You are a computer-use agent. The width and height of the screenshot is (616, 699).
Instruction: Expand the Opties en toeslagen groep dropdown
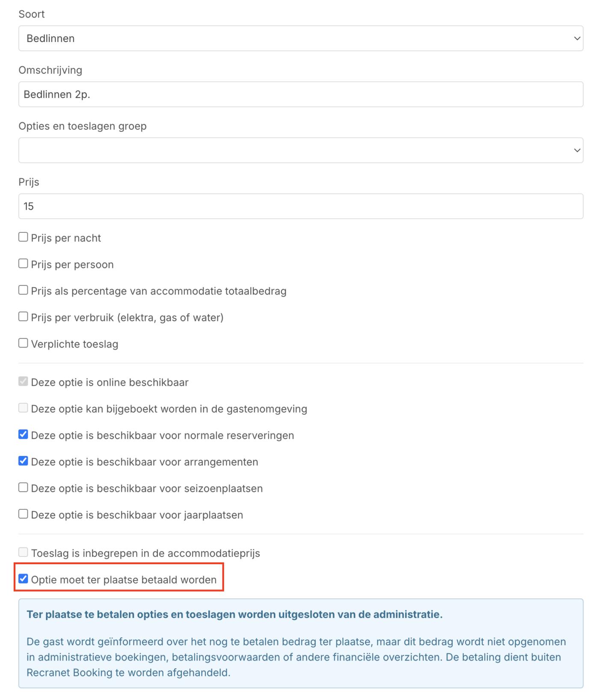(x=300, y=150)
